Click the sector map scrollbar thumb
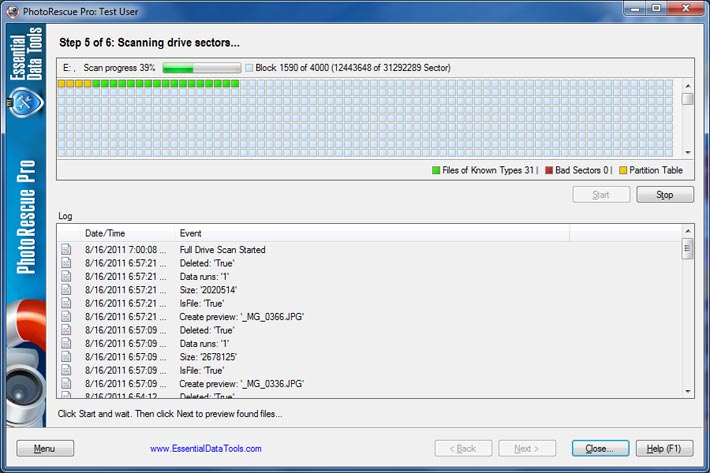Screen dimensions: 710x473 (x=688, y=99)
